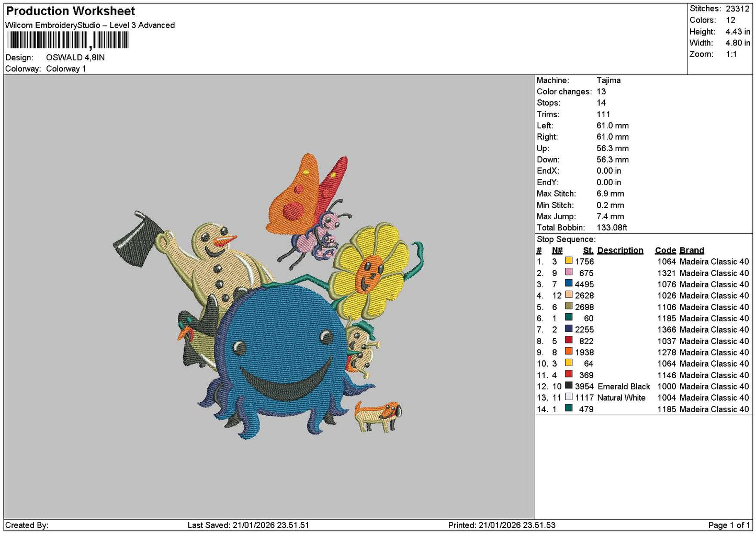This screenshot has width=756, height=534.
Task: Click the Trims value '111'
Action: [x=603, y=115]
